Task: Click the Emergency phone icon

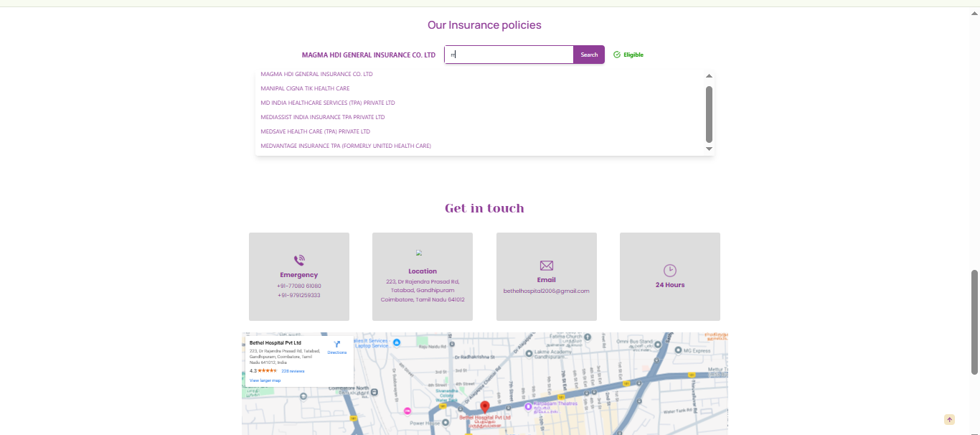Action: (299, 261)
